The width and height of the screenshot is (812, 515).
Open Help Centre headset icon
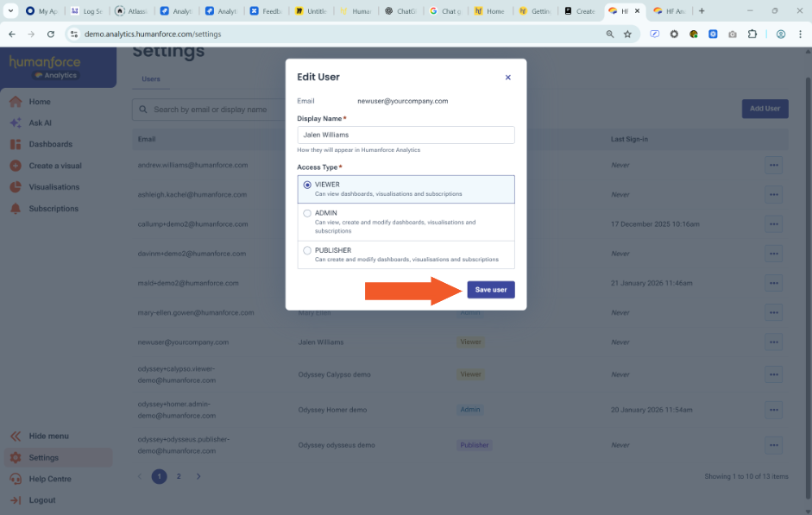[16, 479]
